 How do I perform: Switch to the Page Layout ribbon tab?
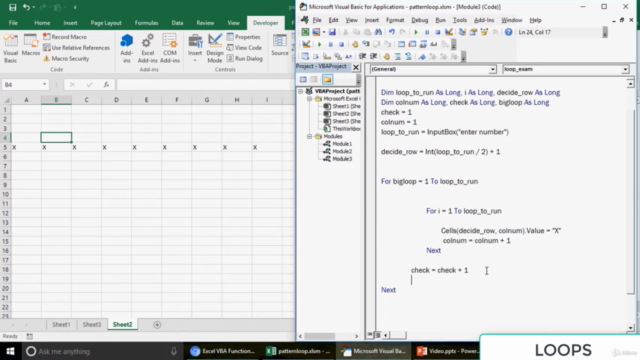(106, 23)
